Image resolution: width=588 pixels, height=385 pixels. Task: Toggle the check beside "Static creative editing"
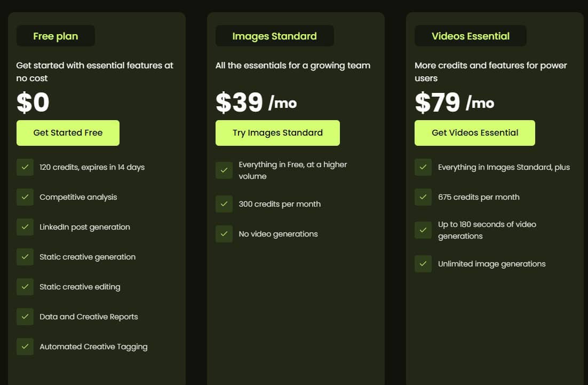click(25, 287)
